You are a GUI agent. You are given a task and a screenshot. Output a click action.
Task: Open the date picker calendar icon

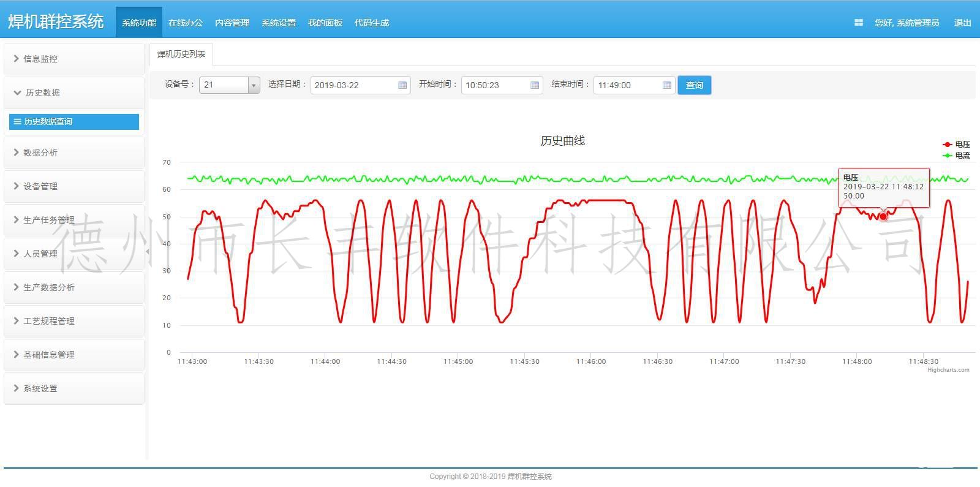point(402,85)
